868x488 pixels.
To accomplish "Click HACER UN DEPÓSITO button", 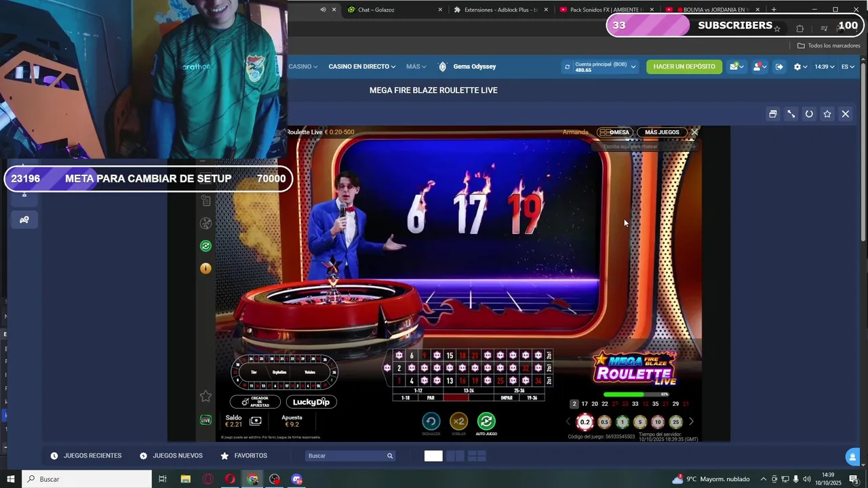I will click(x=684, y=66).
